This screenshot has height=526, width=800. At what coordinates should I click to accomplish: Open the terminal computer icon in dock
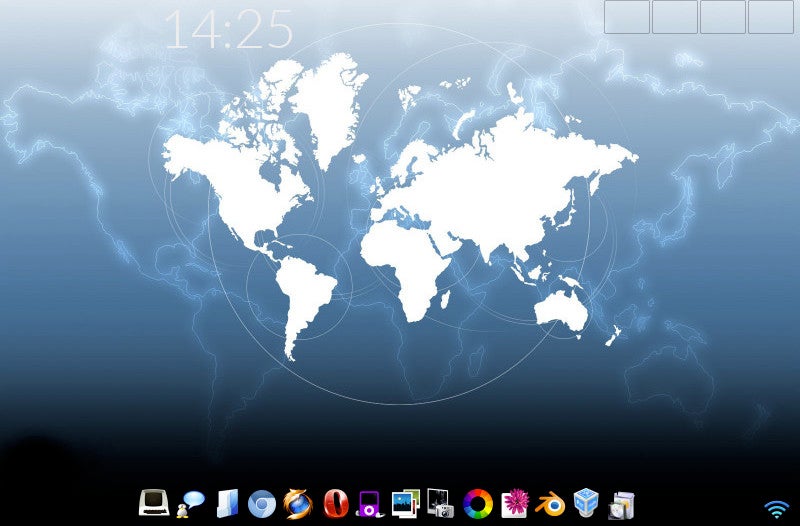pos(154,503)
